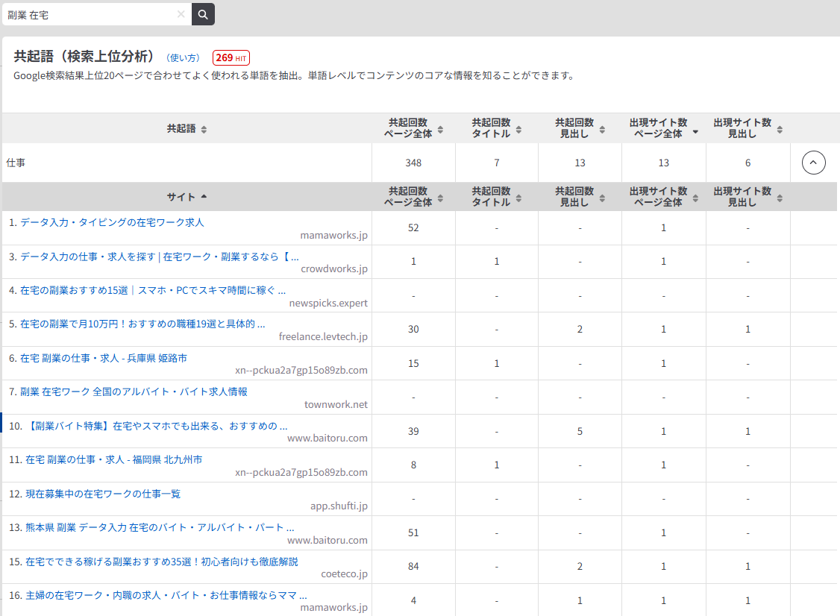Sort site sub-table by 共起回数 タイトル
840x616 pixels.
496,197
